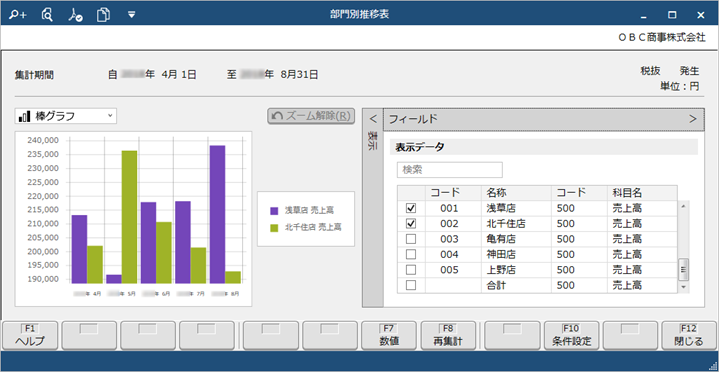The height and width of the screenshot is (372, 719).
Task: Uncheck the 002 北千住店 checkbox
Action: [x=411, y=224]
